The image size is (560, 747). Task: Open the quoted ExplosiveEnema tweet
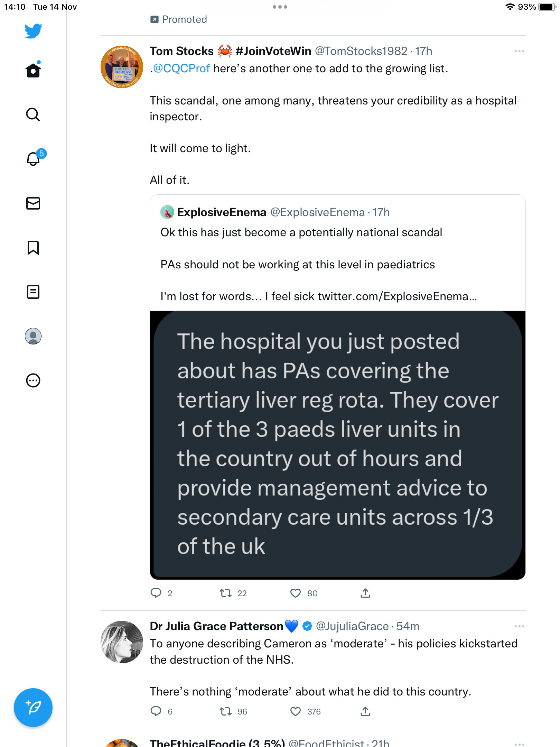tap(337, 252)
